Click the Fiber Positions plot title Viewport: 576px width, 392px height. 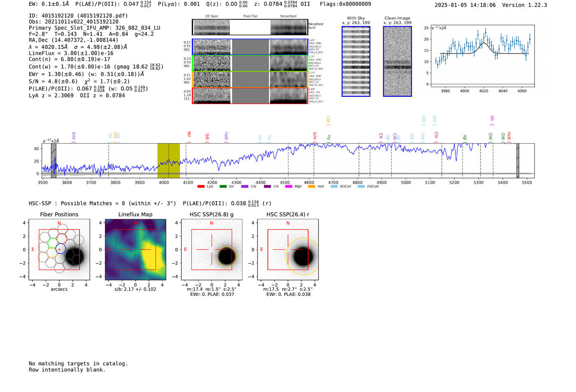tap(59, 214)
